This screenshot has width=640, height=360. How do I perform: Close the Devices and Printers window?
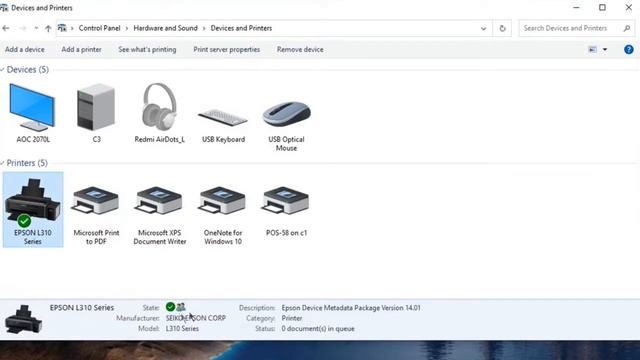click(629, 7)
